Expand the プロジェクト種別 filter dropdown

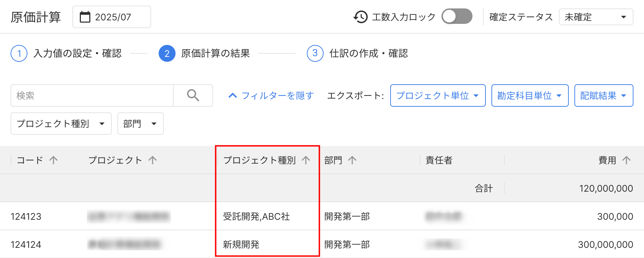tap(61, 124)
